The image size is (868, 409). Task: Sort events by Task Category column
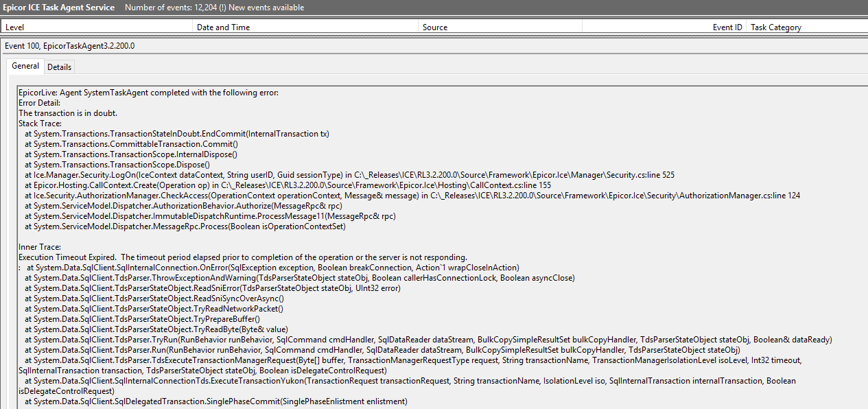[807, 27]
